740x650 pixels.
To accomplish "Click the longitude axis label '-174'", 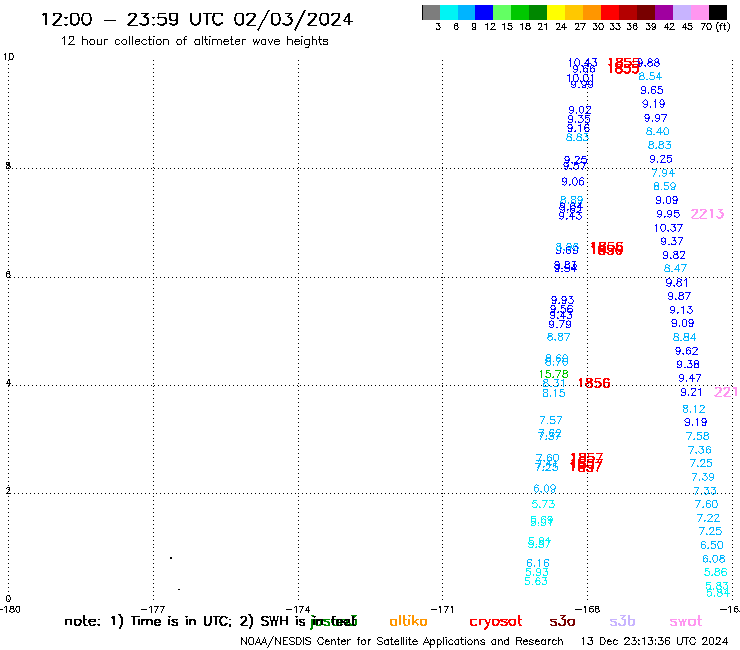I will [x=298, y=610].
